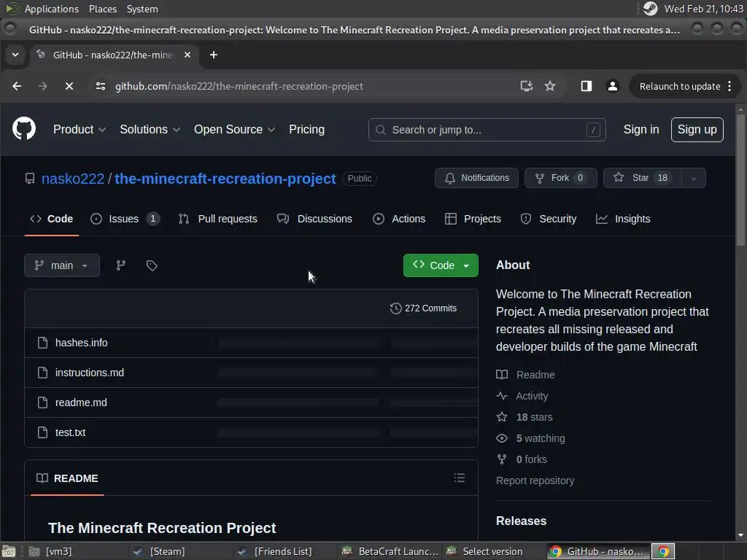Click the Sign in link
The image size is (747, 560).
point(641,129)
